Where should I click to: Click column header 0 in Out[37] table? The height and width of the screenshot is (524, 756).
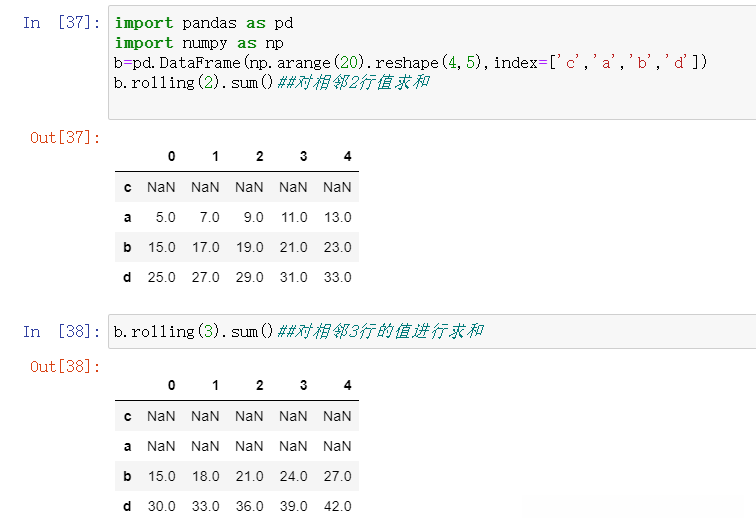172,156
